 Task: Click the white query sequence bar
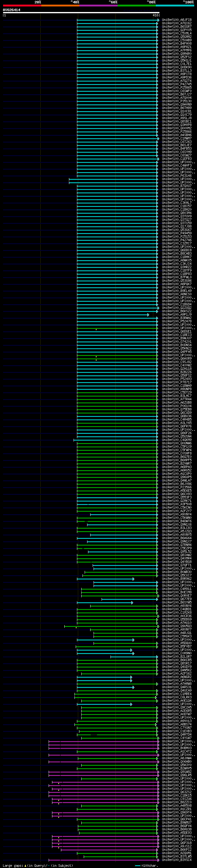tap(81, 13)
